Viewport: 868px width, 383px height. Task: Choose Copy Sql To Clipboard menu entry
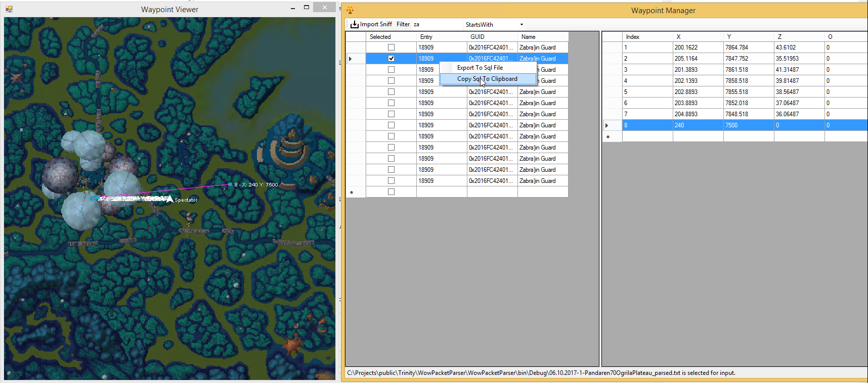[x=488, y=79]
